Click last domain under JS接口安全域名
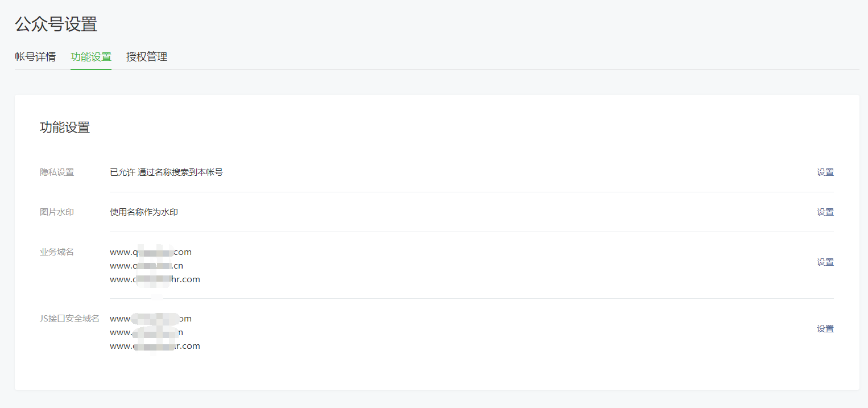 [x=155, y=346]
